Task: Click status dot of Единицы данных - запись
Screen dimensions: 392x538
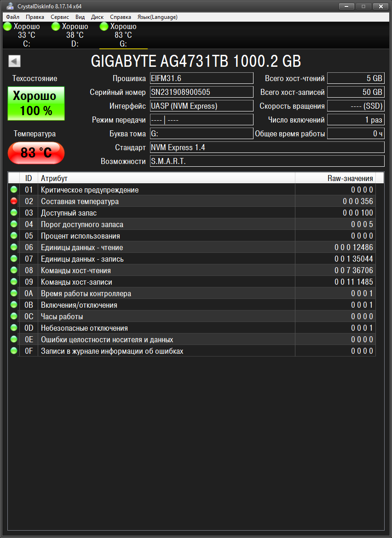Action: tap(14, 259)
